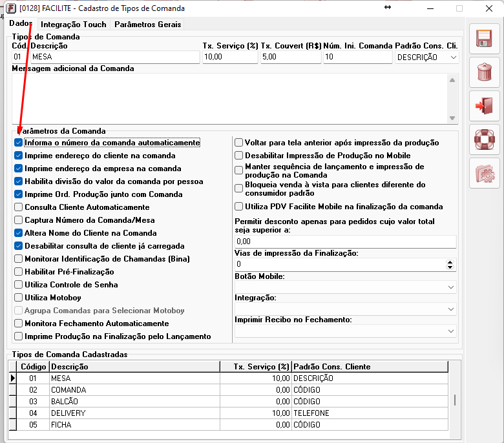Open 'Imprimir Recibo no Fechamento' dropdown
The image size is (504, 443).
pyautogui.click(x=450, y=331)
